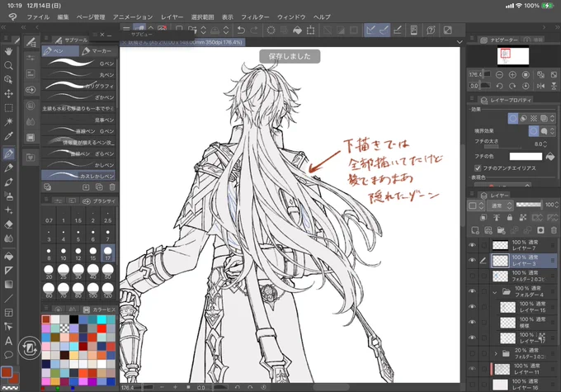Choose the カリグラフィ brush
Screen dimensions: 561x392
pyautogui.click(x=78, y=86)
